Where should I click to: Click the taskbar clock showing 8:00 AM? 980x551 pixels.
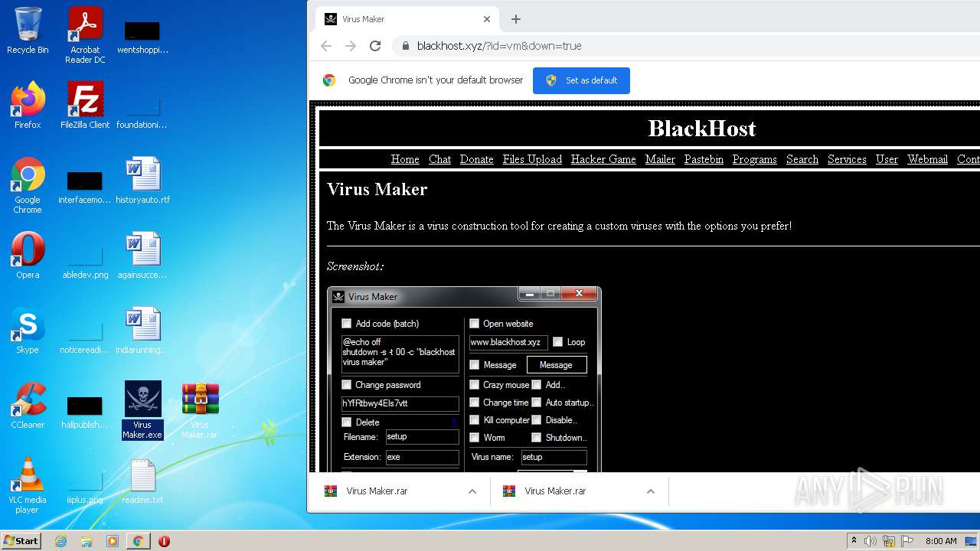(941, 541)
